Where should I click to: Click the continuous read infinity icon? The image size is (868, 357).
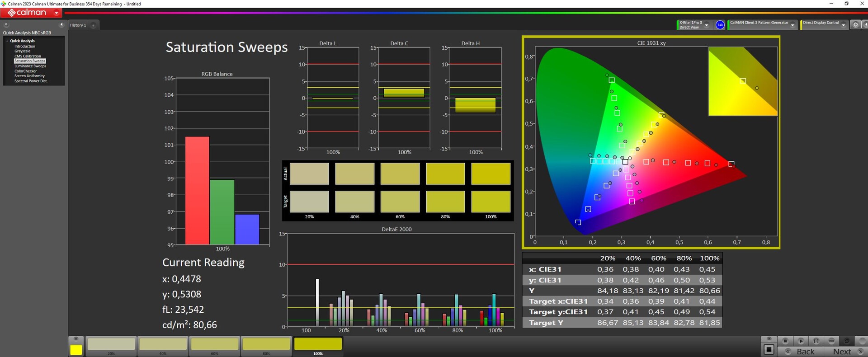(x=831, y=341)
